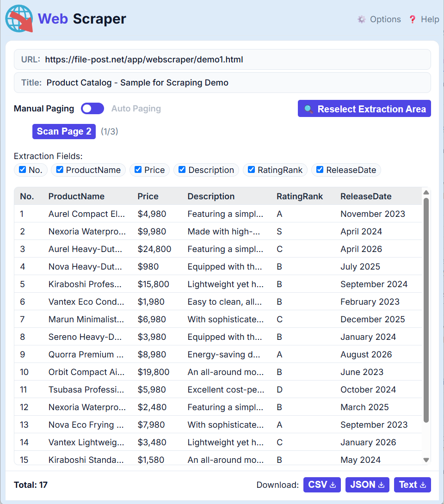444x504 pixels.
Task: Click scrollbar up arrow in results table
Action: [426, 192]
